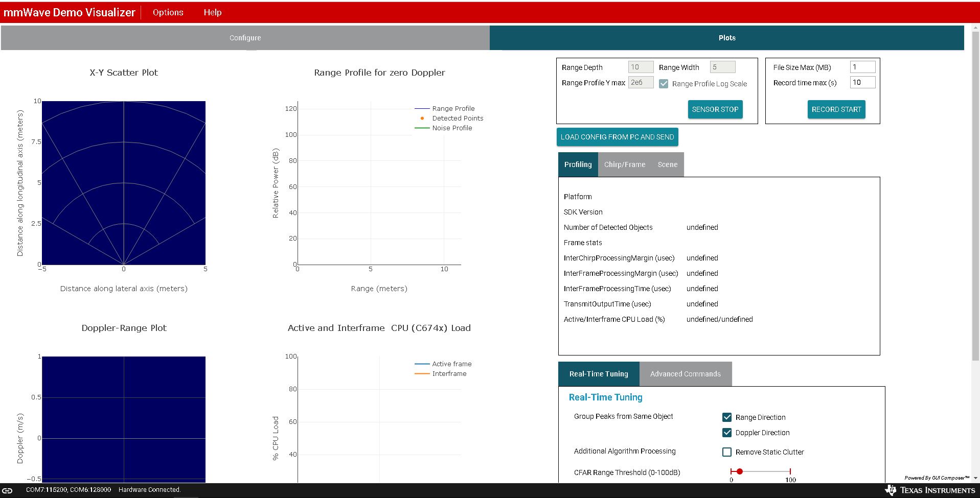Select the Plots tab
Screen dimensions: 980x498
[x=727, y=38]
